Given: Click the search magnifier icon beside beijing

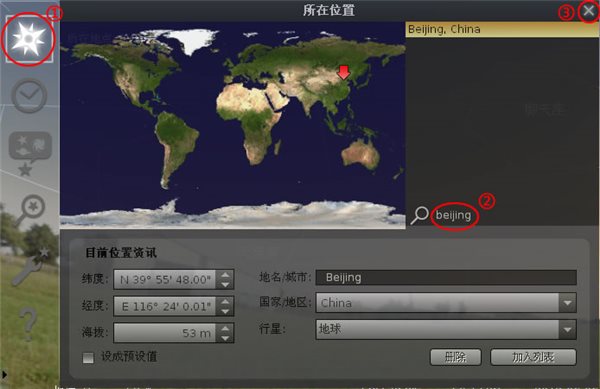Looking at the screenshot, I should pos(419,216).
